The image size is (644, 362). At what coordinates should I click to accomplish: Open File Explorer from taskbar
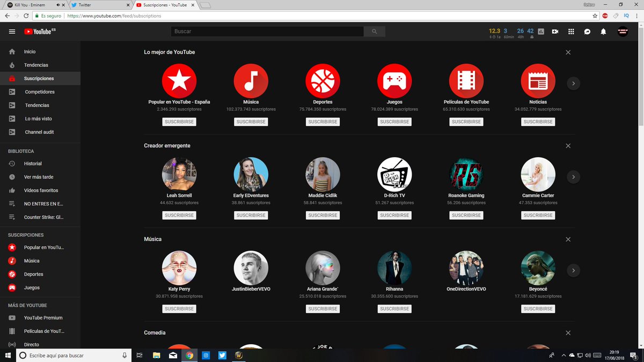pos(156,355)
